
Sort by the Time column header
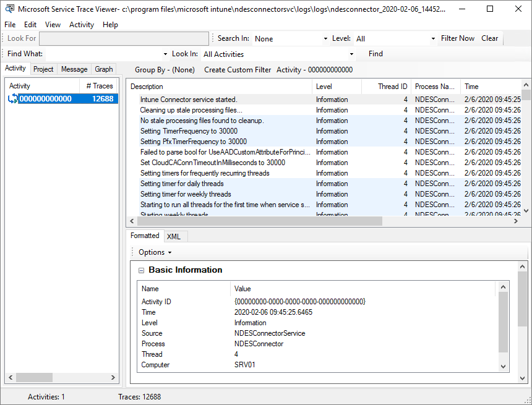click(491, 87)
